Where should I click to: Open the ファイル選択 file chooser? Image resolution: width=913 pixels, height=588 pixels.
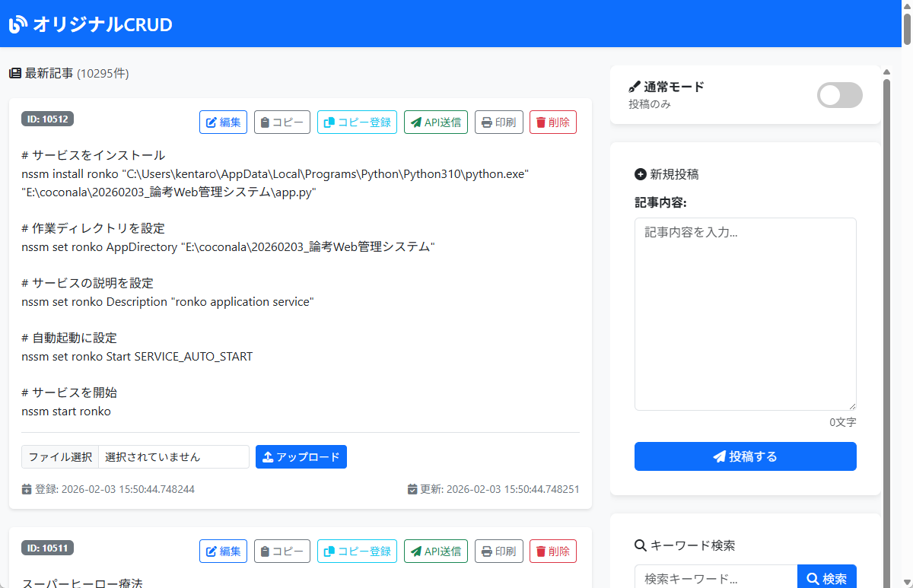(x=60, y=457)
